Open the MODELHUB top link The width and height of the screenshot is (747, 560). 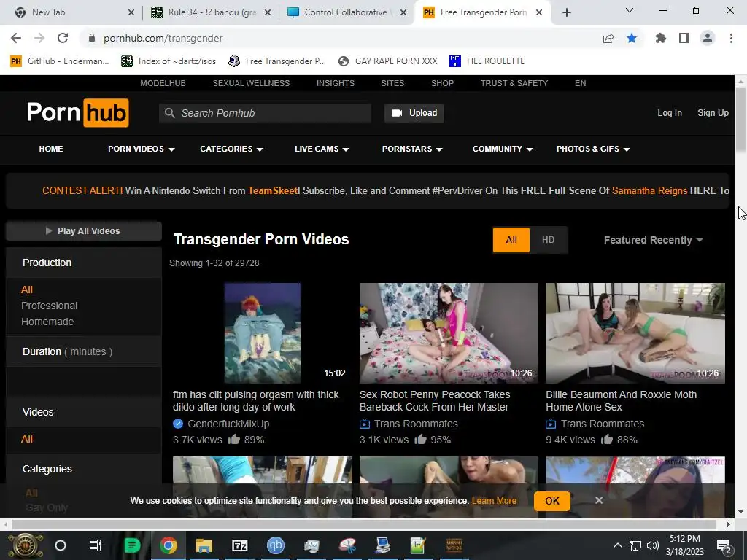[x=163, y=83]
